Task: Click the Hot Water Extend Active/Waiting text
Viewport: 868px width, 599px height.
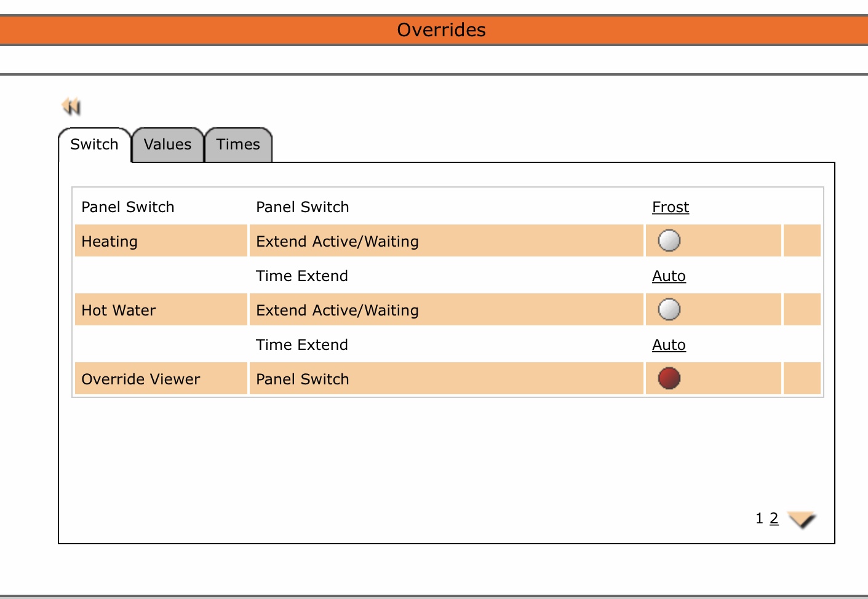Action: coord(337,311)
